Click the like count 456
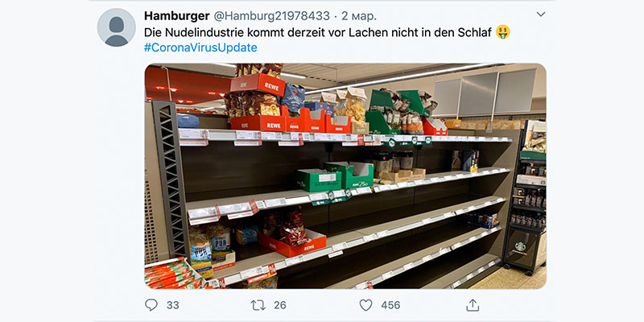This screenshot has width=644, height=322. [x=390, y=305]
